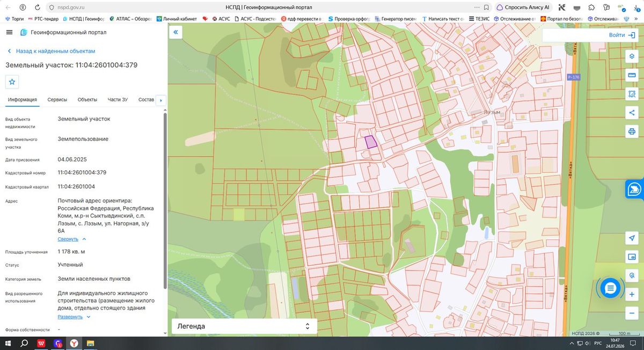Open Windows Start menu
644x350 pixels.
9,343
